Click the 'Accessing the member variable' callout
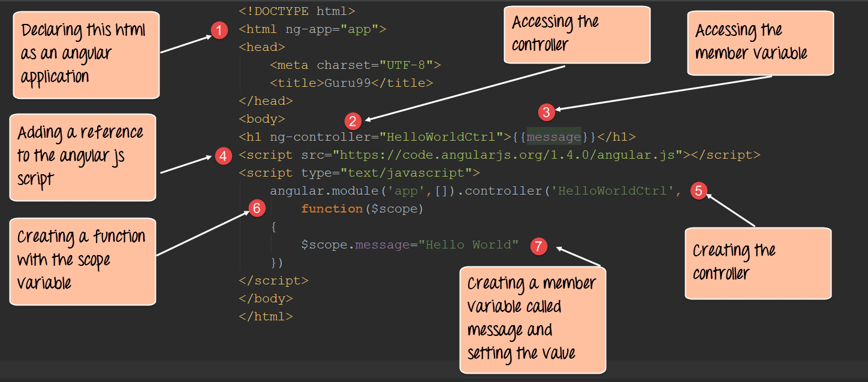The height and width of the screenshot is (382, 868). pyautogui.click(x=759, y=43)
